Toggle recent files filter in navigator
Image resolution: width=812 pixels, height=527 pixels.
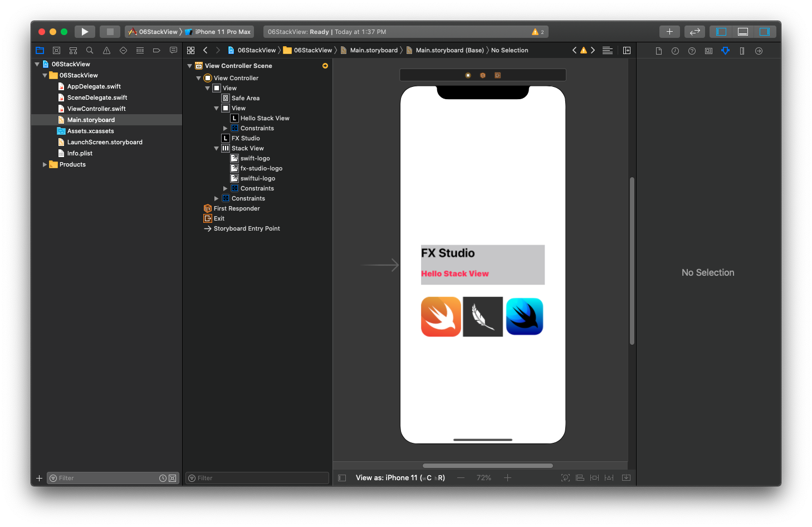point(163,478)
